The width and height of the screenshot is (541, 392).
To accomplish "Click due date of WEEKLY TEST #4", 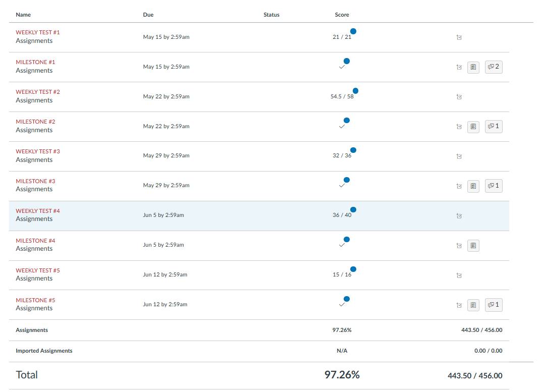I will point(164,215).
